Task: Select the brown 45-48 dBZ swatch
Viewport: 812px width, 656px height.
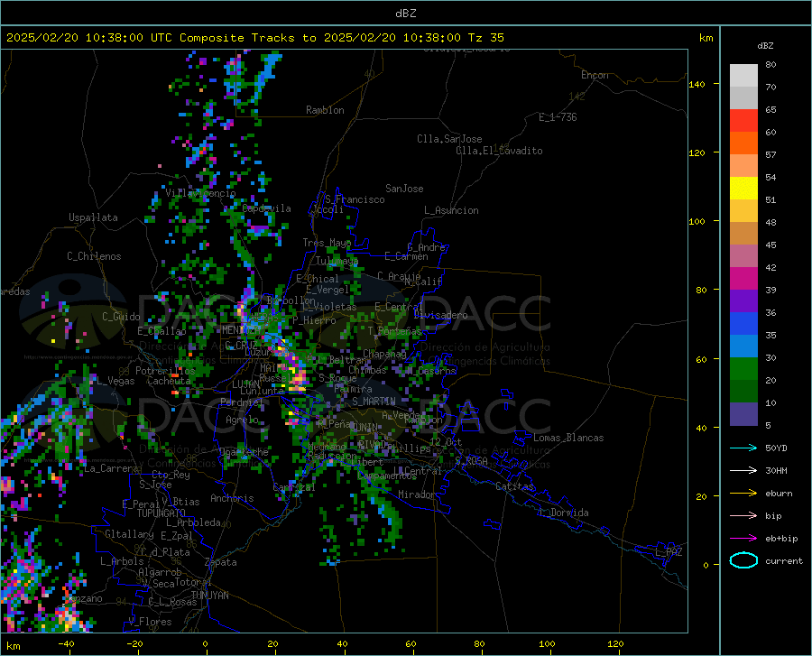Action: tap(743, 234)
